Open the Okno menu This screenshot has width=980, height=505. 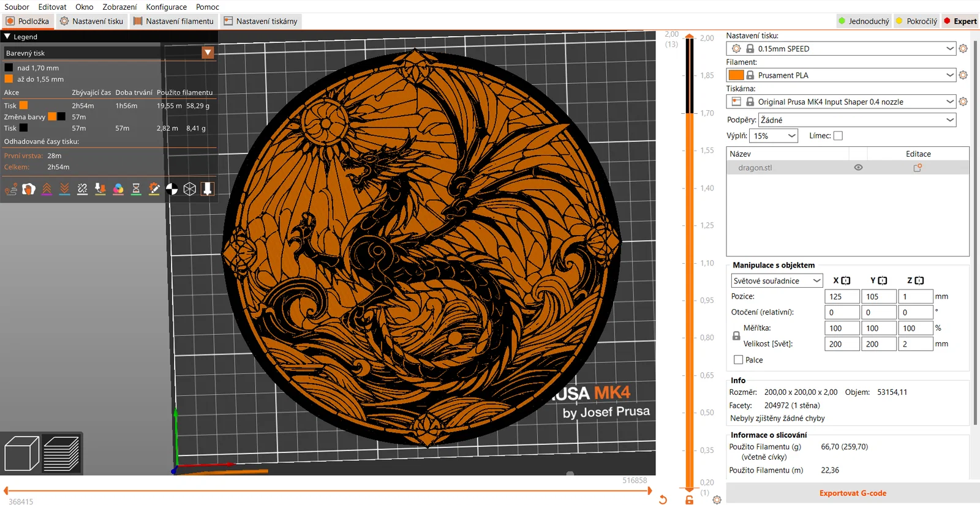[85, 7]
